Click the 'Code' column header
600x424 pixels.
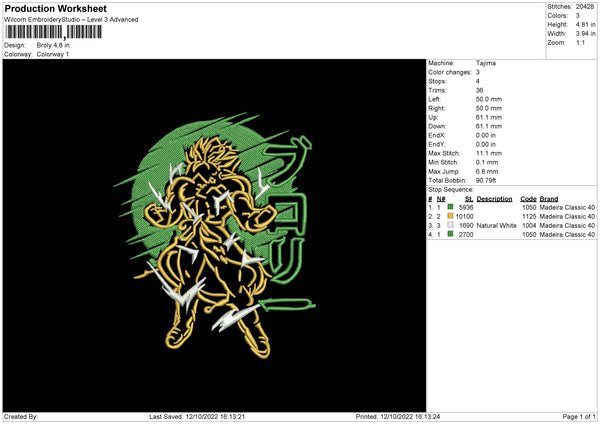528,199
